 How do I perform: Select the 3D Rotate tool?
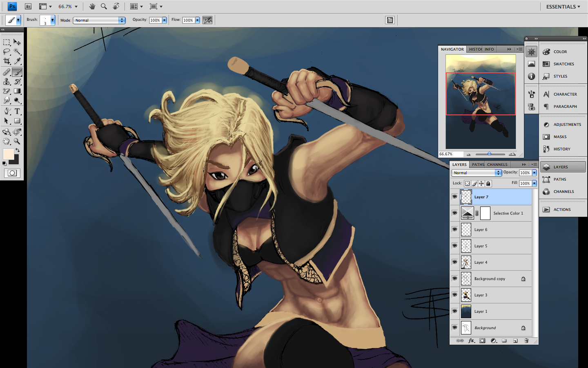click(x=7, y=132)
